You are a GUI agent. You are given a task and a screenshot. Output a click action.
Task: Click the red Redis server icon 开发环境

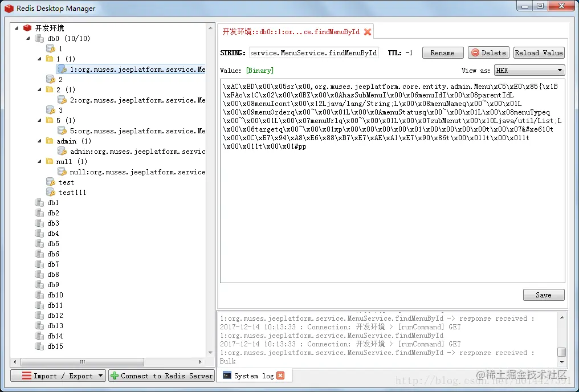tap(27, 28)
